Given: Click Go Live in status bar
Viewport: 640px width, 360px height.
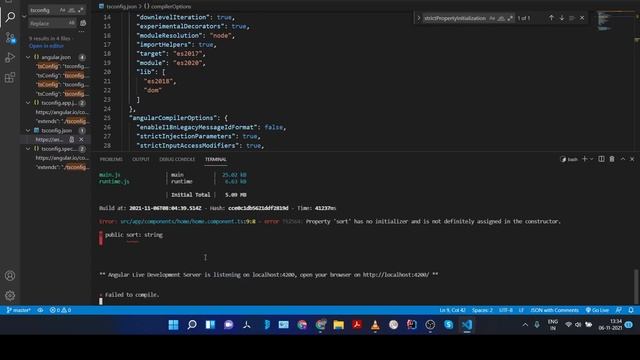Looking at the screenshot, I should coord(598,310).
